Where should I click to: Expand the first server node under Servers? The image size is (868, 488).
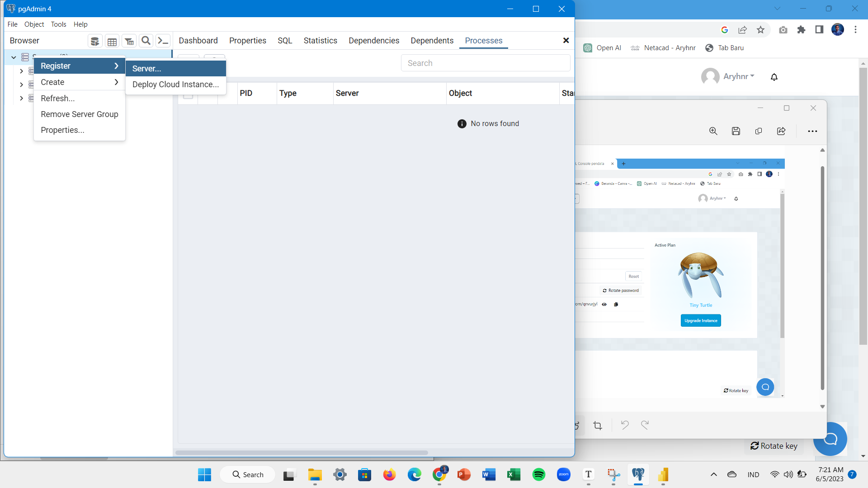(x=21, y=71)
